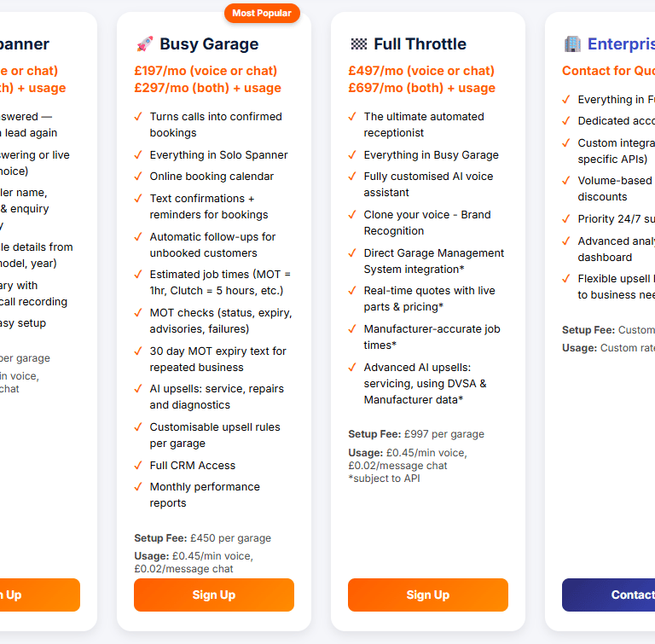Viewport: 655px width, 644px height.
Task: Select the Busy Garage plan heading
Action: (x=209, y=44)
